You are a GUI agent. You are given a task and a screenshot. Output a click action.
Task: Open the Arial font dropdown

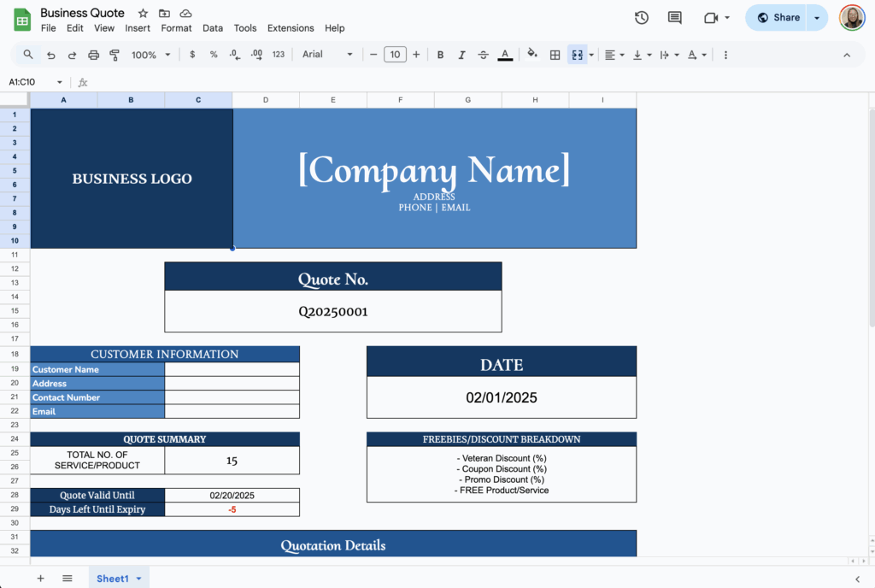327,54
